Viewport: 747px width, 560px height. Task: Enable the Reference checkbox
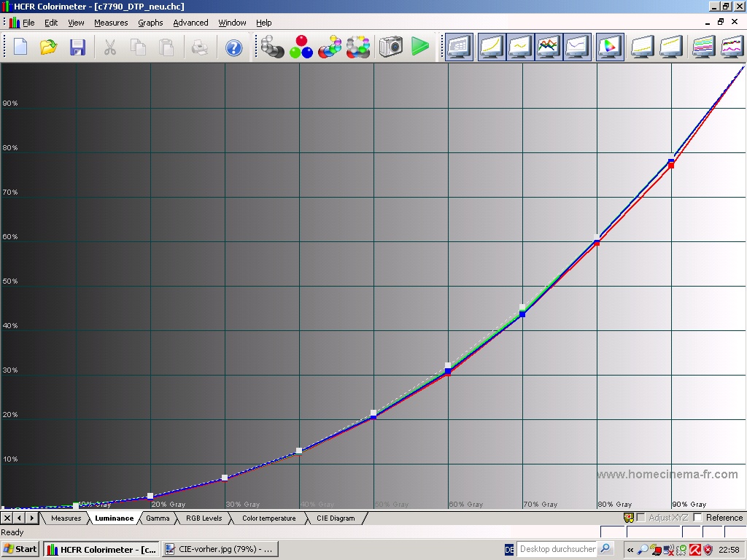pos(697,518)
